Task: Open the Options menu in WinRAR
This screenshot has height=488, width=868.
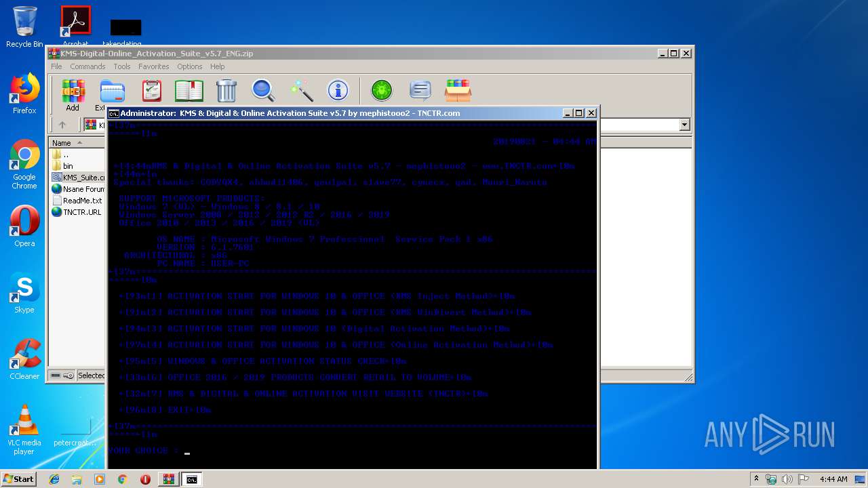Action: click(190, 66)
